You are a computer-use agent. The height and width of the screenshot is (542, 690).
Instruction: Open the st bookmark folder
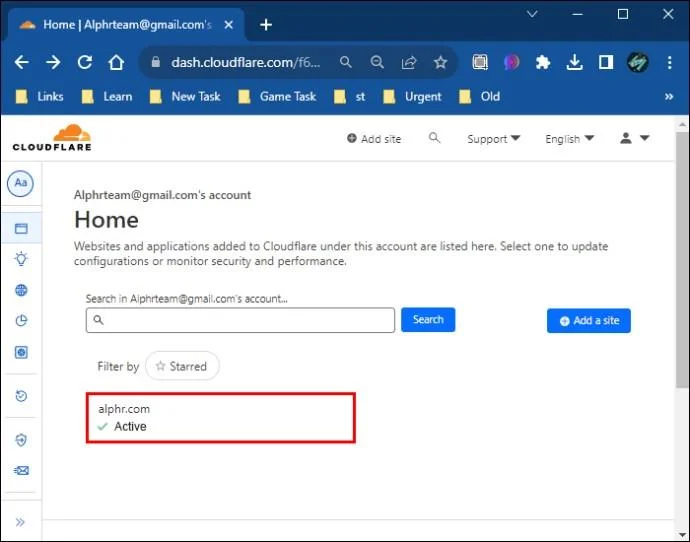click(x=350, y=96)
